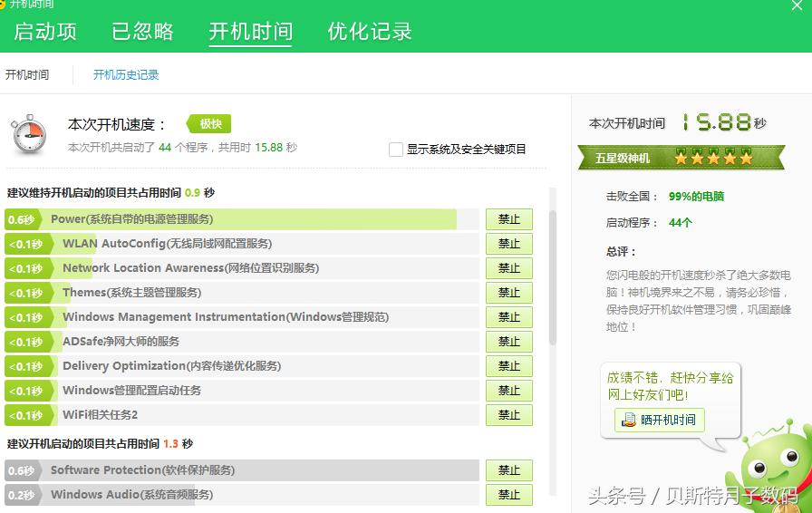
Task: Select Delivery Optimization row
Action: click(x=242, y=366)
